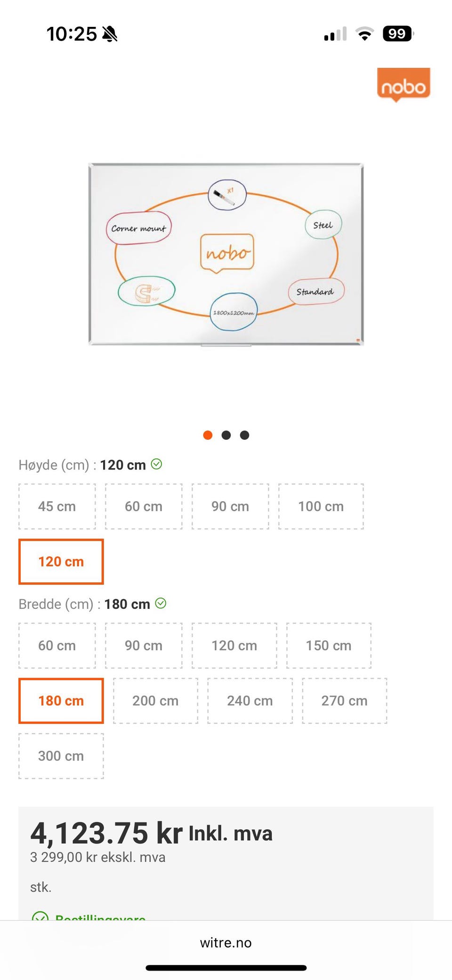
Task: Tap the silent mode bell icon
Action: [x=110, y=34]
